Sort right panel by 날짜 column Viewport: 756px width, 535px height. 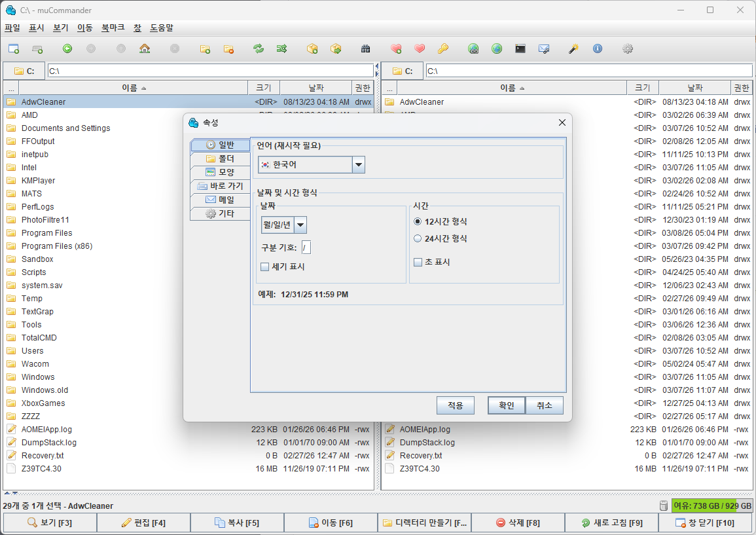(694, 88)
